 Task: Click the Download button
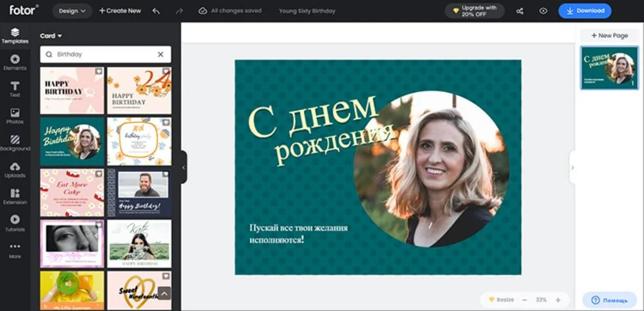click(584, 11)
